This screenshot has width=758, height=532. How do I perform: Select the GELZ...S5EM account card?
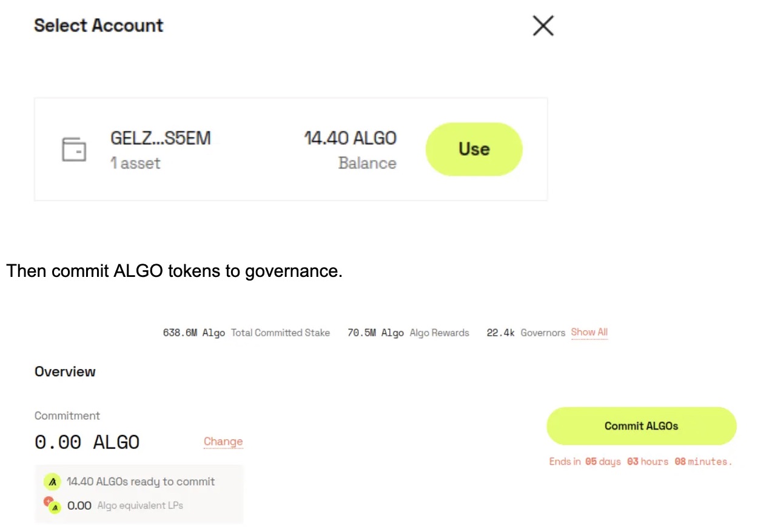(290, 148)
